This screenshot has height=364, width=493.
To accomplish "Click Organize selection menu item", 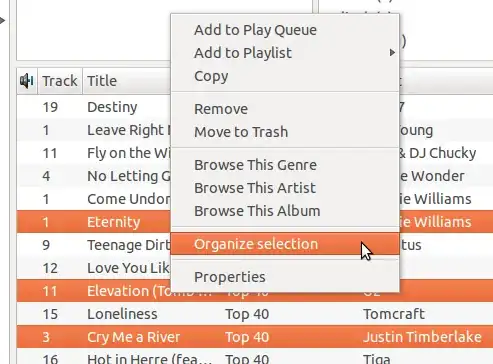I will click(x=285, y=244).
